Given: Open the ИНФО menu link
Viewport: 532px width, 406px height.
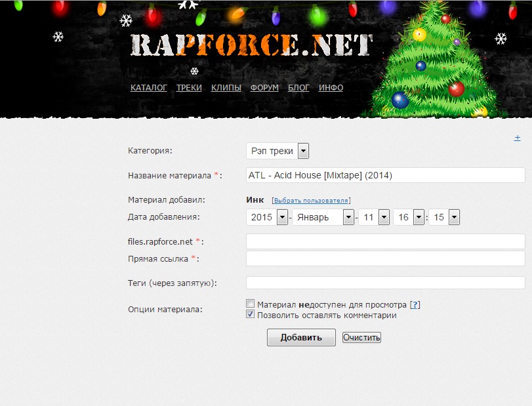Looking at the screenshot, I should 331,87.
